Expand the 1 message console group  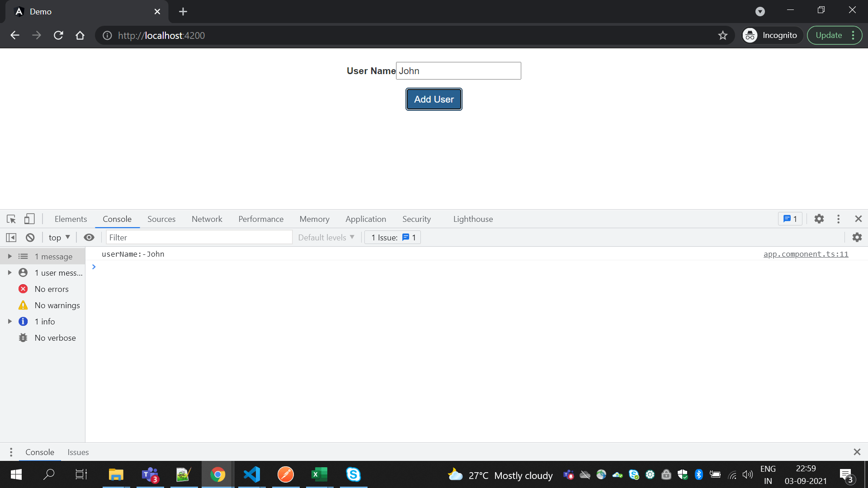click(10, 256)
